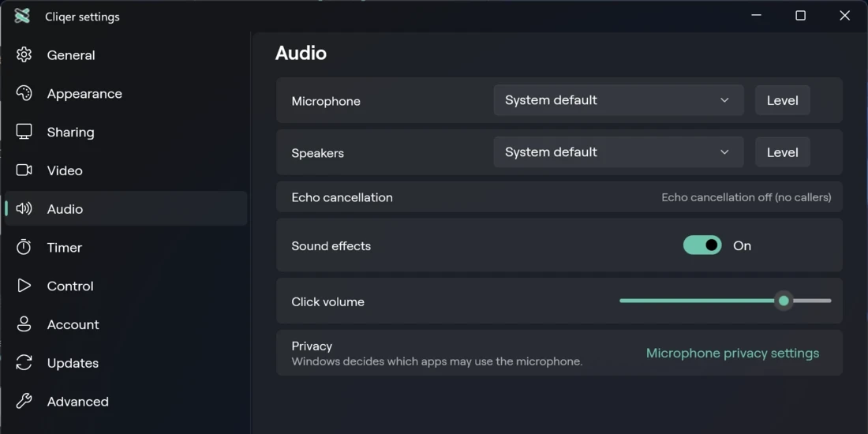Click the Timer stopwatch icon

[24, 247]
